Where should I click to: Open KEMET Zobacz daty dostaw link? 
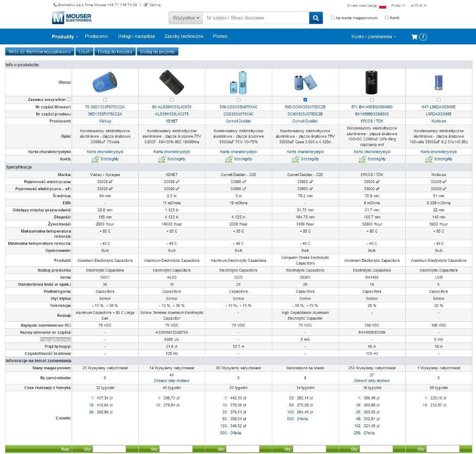pos(172,381)
